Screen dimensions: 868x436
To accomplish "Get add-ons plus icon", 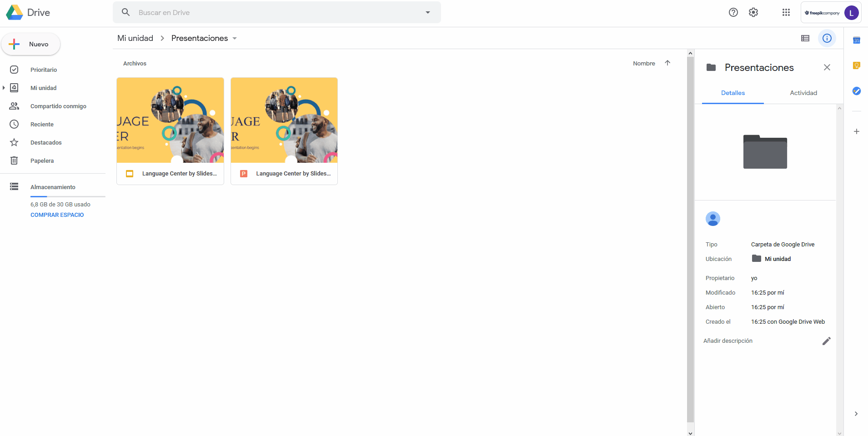I will [857, 131].
